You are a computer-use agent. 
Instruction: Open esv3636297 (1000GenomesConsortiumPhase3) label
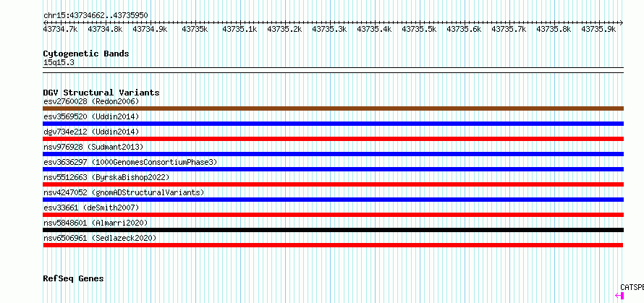130,162
